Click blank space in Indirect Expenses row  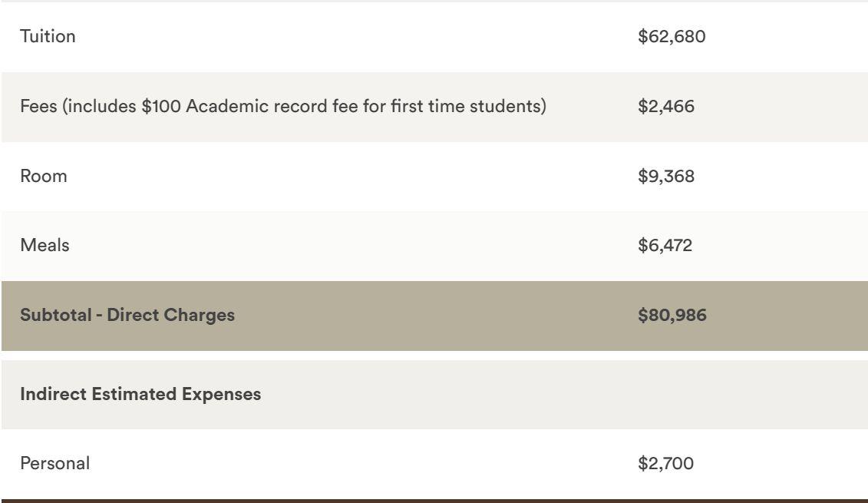553,395
